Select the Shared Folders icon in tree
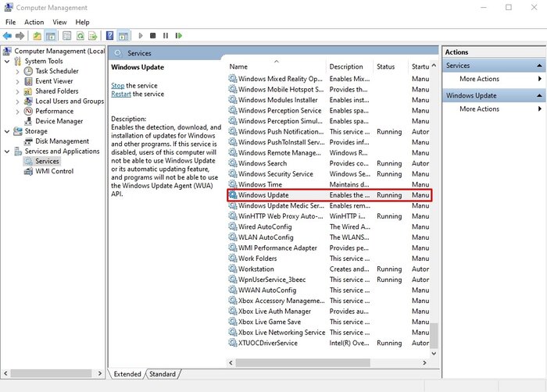 28,91
